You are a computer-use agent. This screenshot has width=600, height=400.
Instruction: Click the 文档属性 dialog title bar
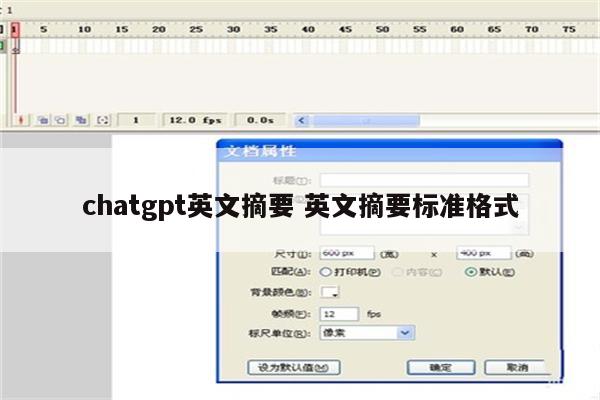tap(389, 151)
